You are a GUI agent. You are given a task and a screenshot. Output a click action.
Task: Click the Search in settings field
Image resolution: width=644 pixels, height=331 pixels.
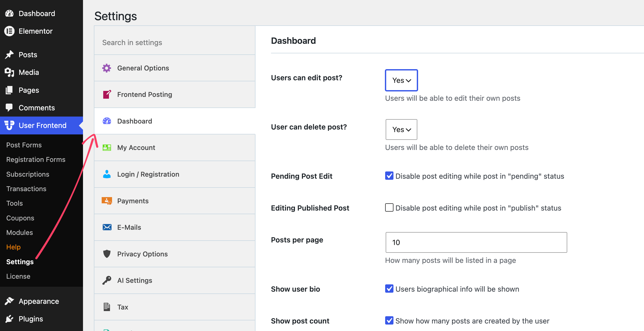tap(175, 42)
